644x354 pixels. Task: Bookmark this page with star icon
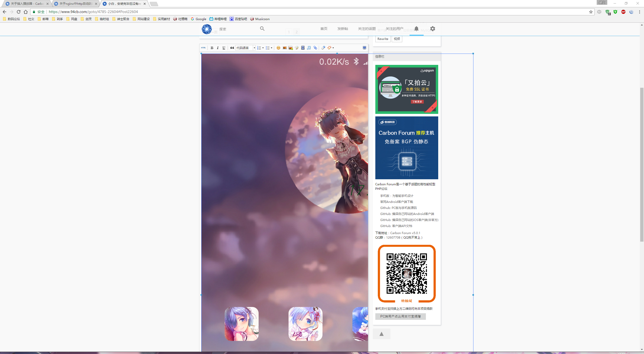point(591,12)
